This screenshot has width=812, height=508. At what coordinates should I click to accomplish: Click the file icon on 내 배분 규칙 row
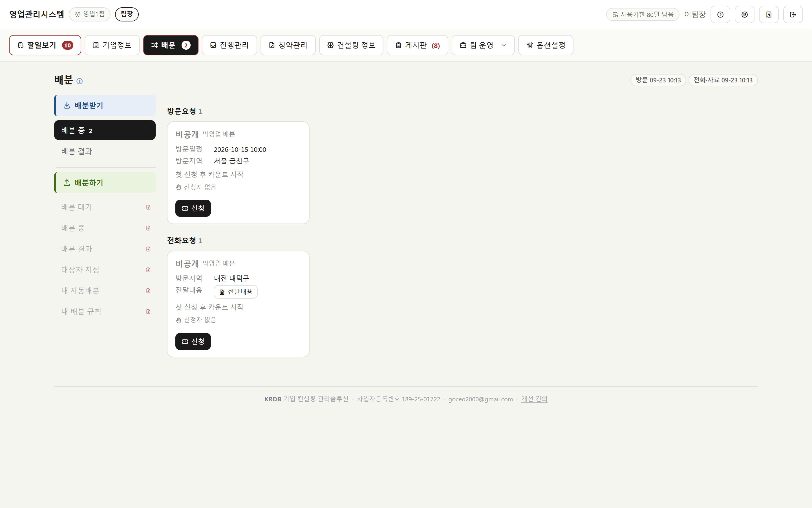coord(148,312)
